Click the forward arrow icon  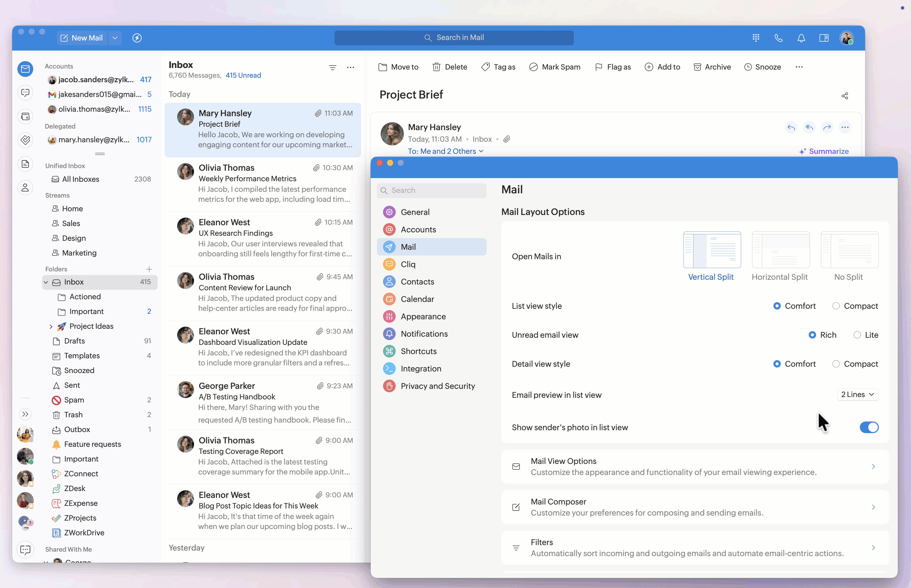click(x=827, y=128)
